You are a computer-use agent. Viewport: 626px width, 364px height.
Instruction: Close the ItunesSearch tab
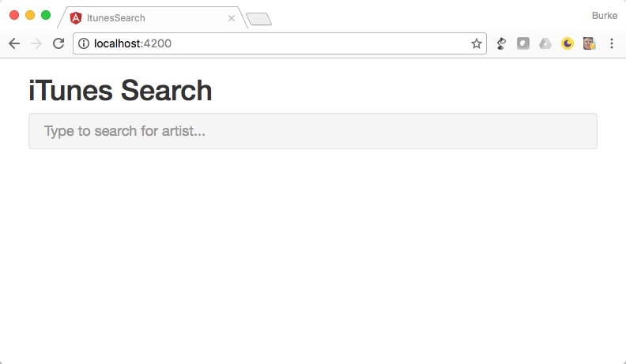(232, 18)
